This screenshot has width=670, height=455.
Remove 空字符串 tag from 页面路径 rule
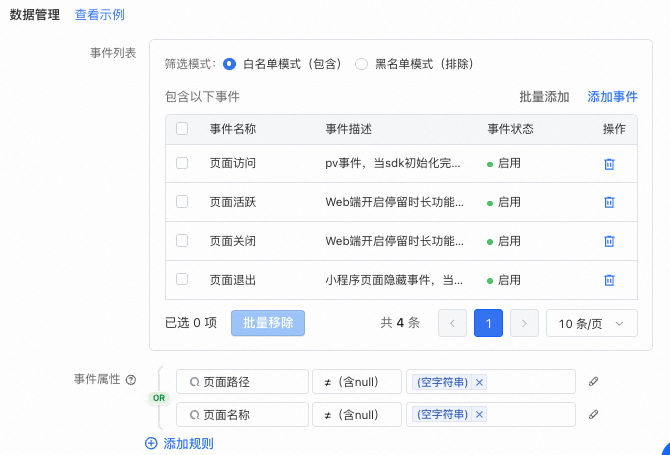[480, 382]
